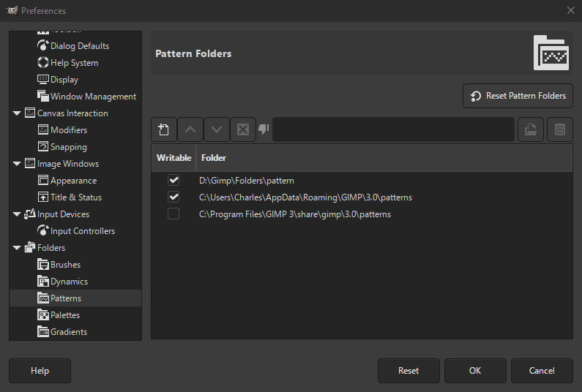Viewport: 582px width, 392px height.
Task: Click the Palettes folder icon in tree
Action: tap(43, 315)
